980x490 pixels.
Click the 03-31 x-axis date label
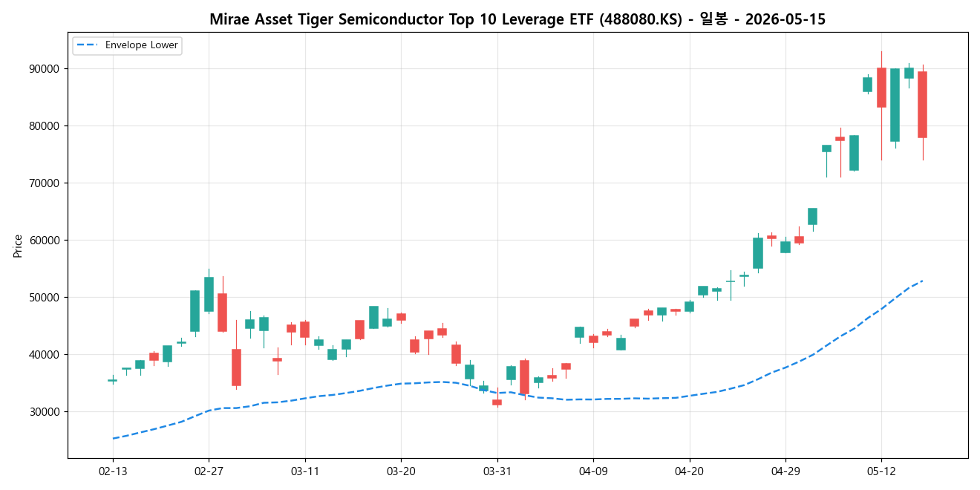click(x=497, y=471)
